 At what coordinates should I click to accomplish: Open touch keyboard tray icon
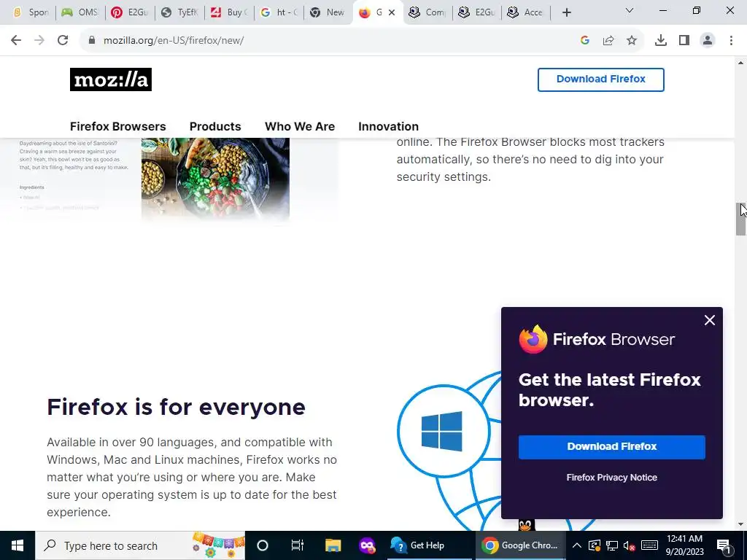tap(649, 545)
